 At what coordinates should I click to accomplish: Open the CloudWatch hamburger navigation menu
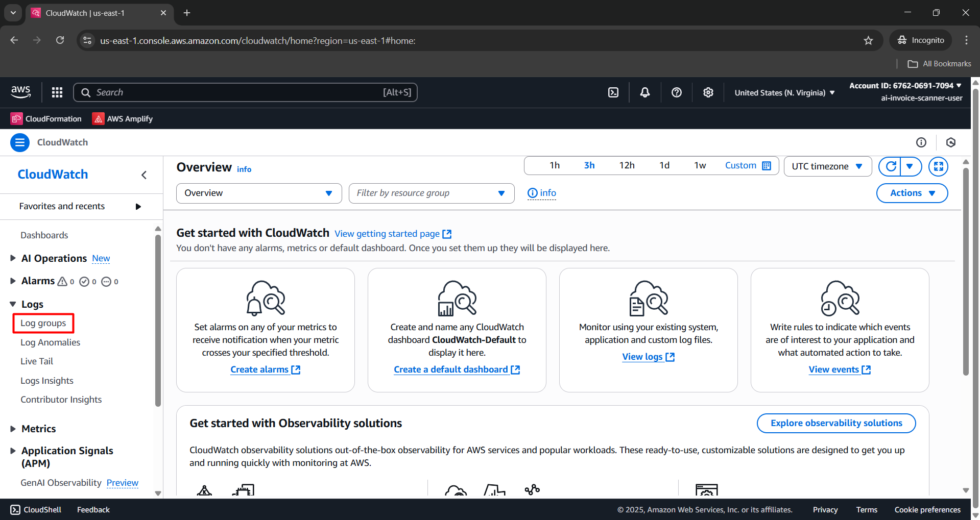19,142
